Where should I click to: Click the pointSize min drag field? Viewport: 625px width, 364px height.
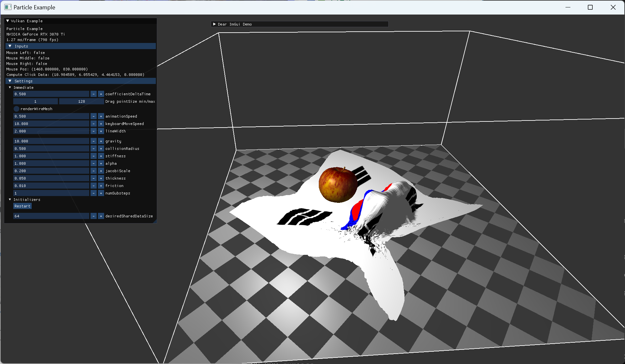point(36,101)
